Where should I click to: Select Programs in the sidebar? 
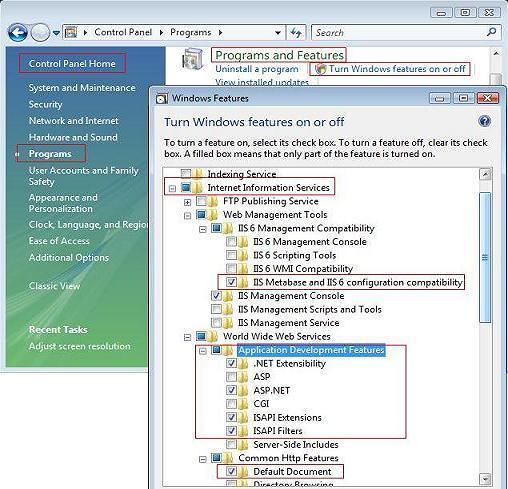point(50,154)
